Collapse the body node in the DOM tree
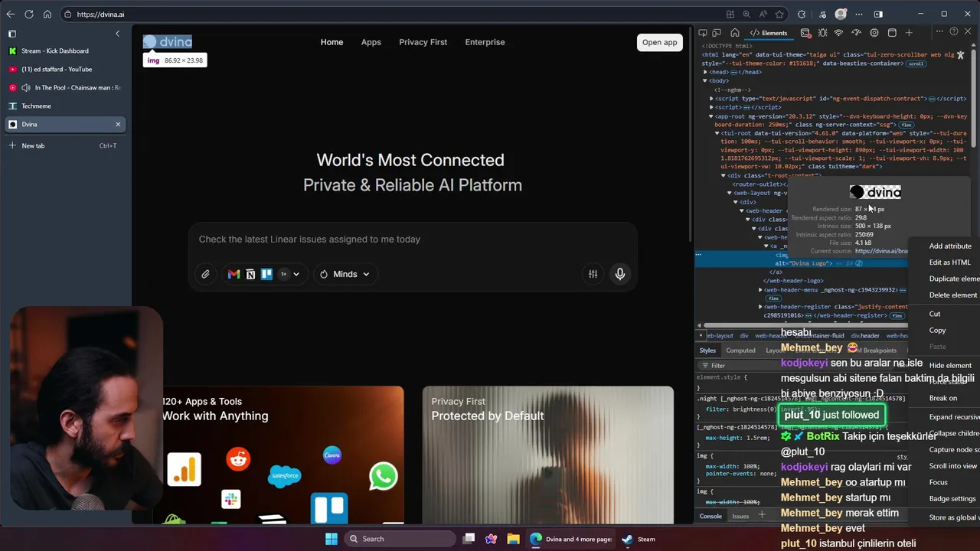Image resolution: width=980 pixels, height=551 pixels. click(705, 80)
